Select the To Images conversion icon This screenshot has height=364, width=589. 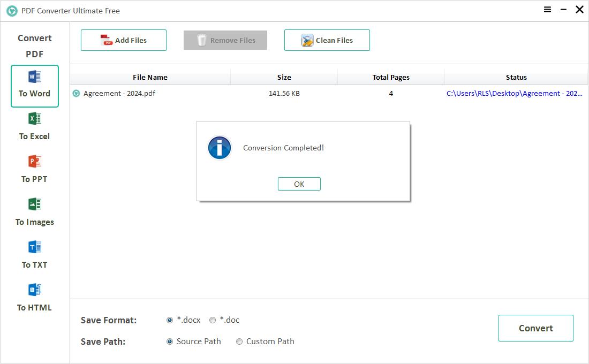tap(34, 204)
